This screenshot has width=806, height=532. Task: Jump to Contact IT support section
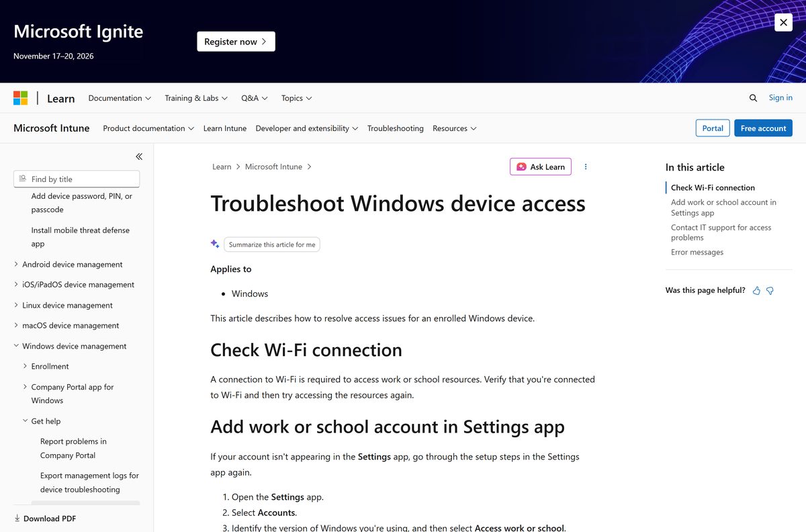[721, 232]
